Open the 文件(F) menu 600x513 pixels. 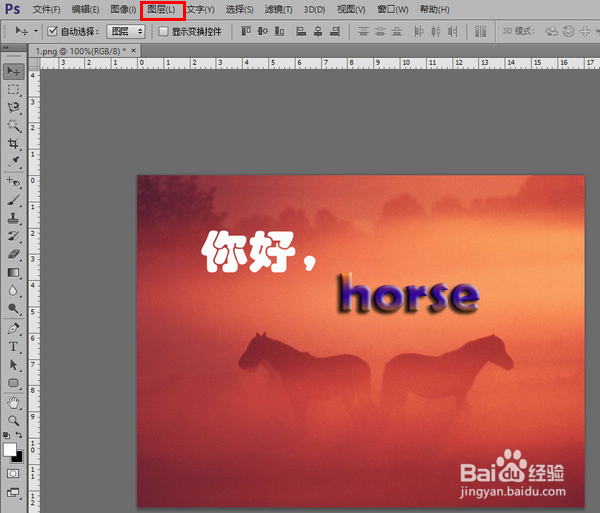(x=46, y=10)
